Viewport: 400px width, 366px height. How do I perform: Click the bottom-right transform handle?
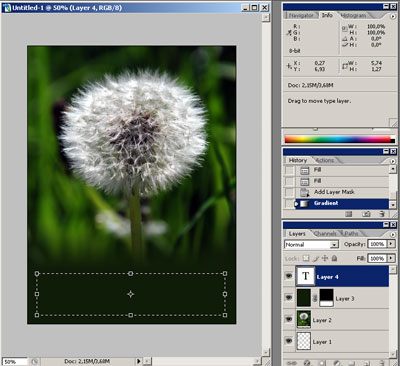coord(225,315)
